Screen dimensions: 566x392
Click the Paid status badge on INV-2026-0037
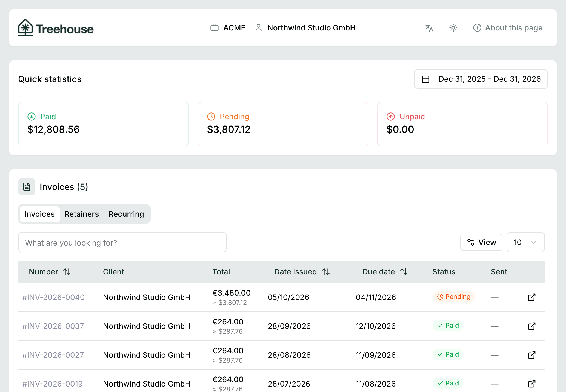[448, 326]
